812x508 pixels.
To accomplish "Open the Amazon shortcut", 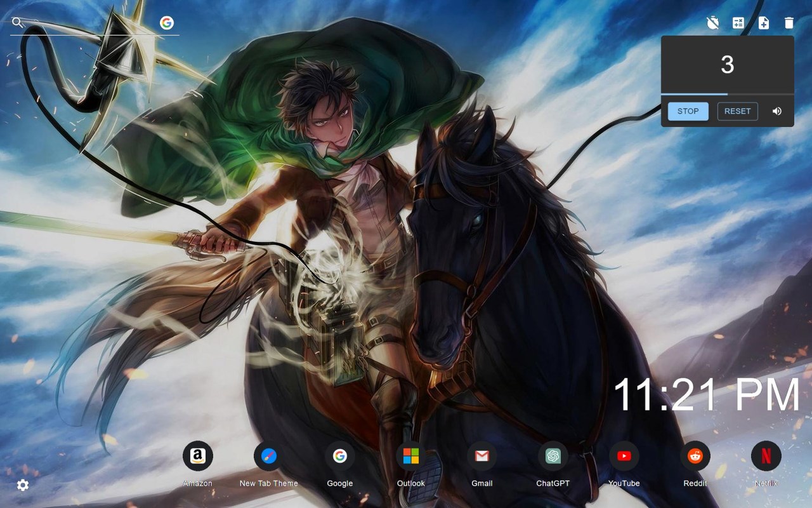I will tap(198, 464).
